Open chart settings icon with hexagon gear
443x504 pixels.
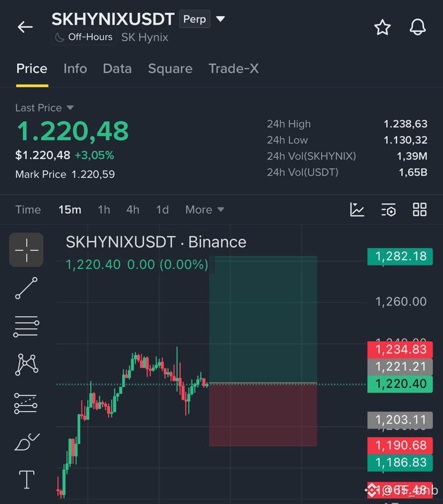[x=388, y=209]
